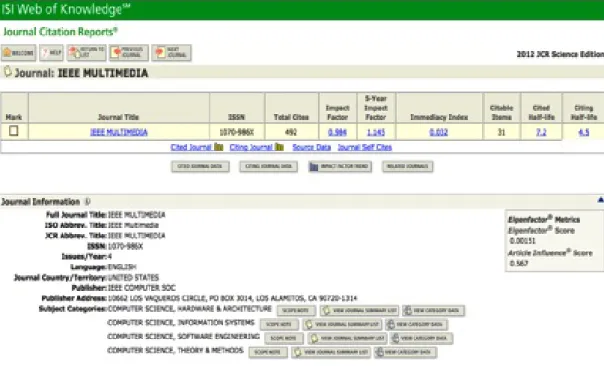
Task: Click the Total Cites value 492
Action: click(291, 132)
